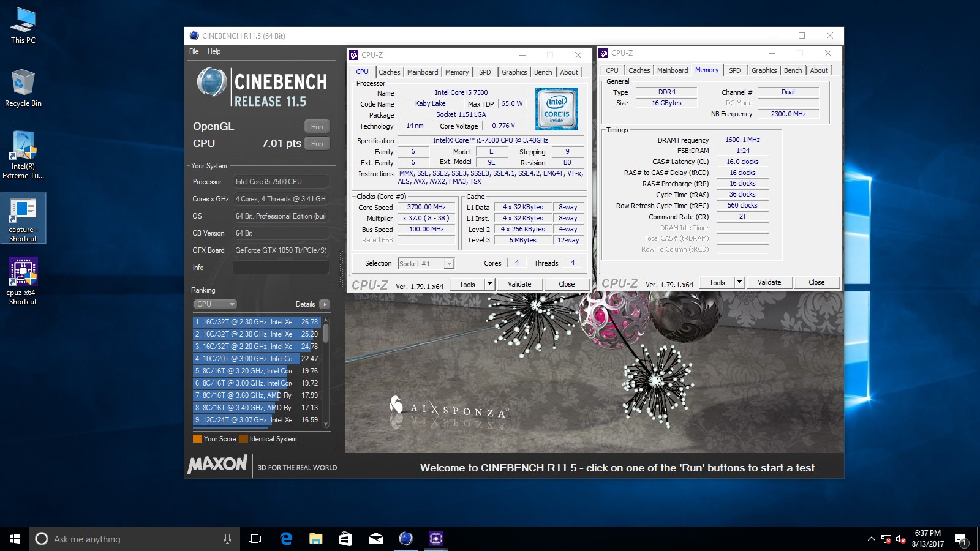Open Cinebench File menu
This screenshot has width=980, height=551.
click(x=194, y=51)
